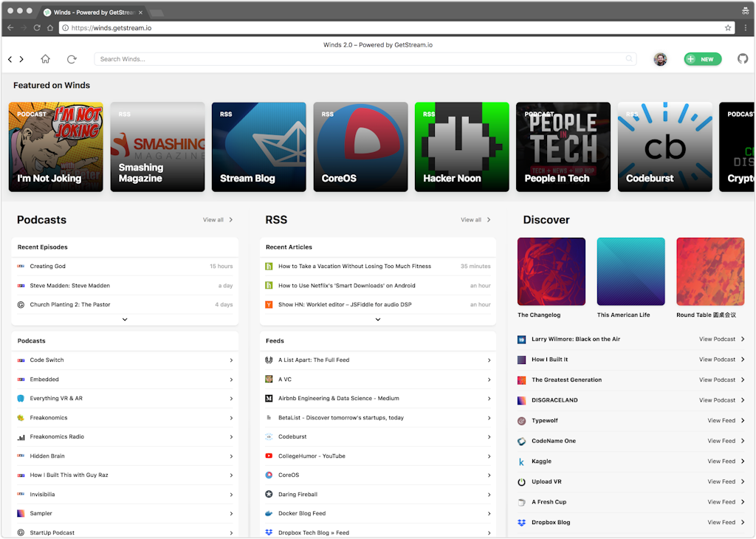The image size is (756, 539).
Task: Click the search magnifier icon
Action: 629,59
